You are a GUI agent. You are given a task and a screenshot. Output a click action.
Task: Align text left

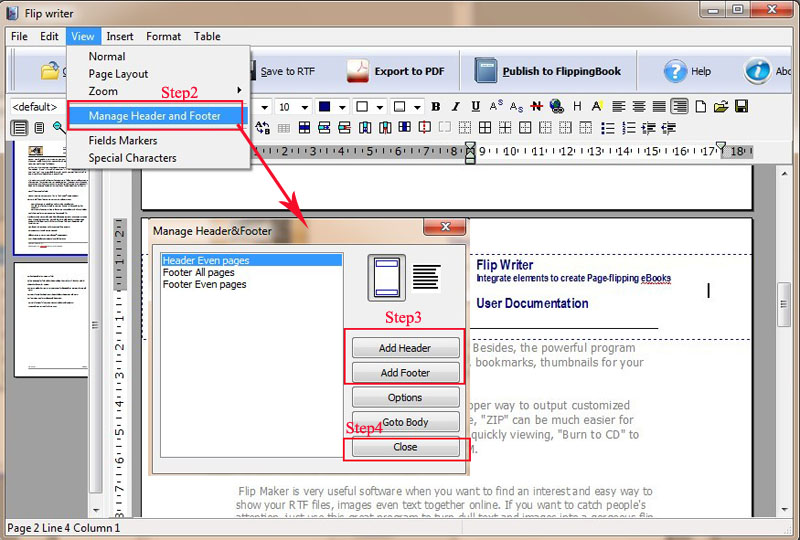click(x=618, y=107)
